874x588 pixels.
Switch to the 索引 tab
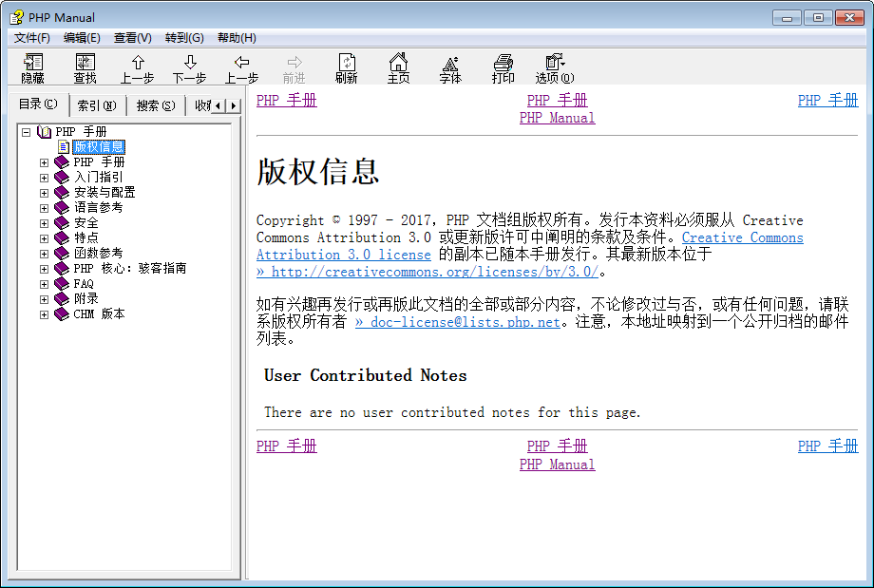click(96, 105)
